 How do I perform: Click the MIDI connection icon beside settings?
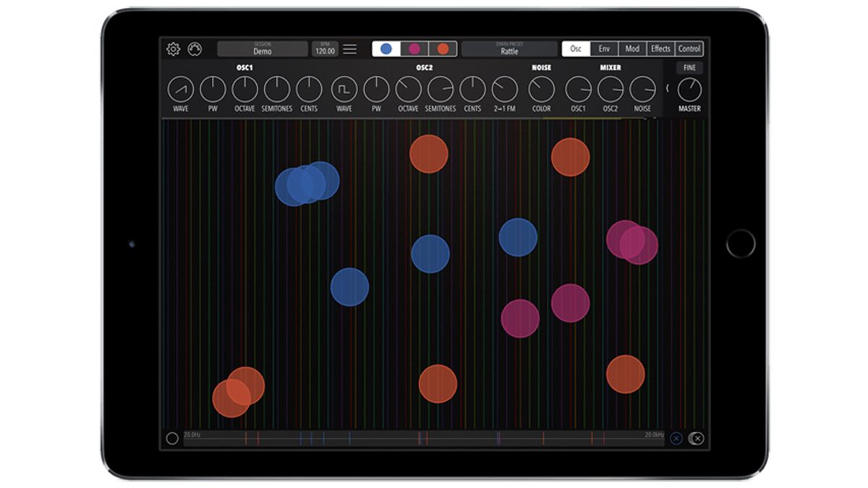[x=194, y=48]
